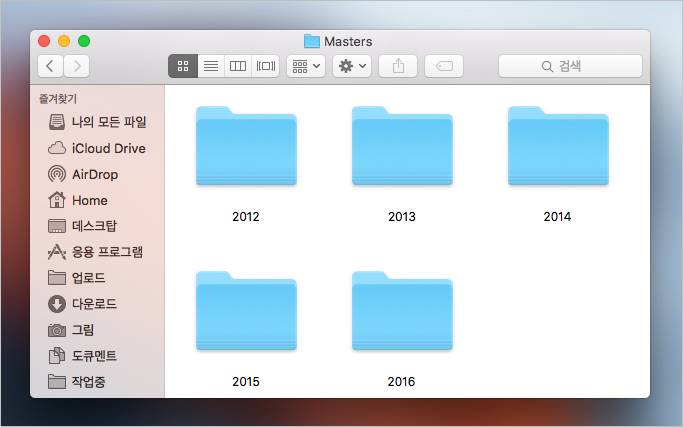Click the Edit Tags toolbar button
Viewport: 683px width, 427px height.
[x=444, y=66]
